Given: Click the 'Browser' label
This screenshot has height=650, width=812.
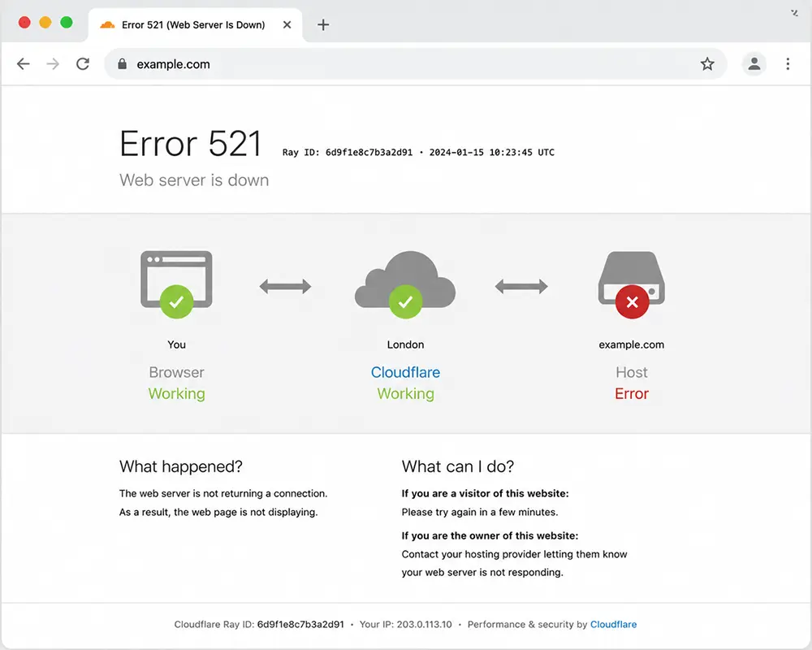Looking at the screenshot, I should click(176, 372).
